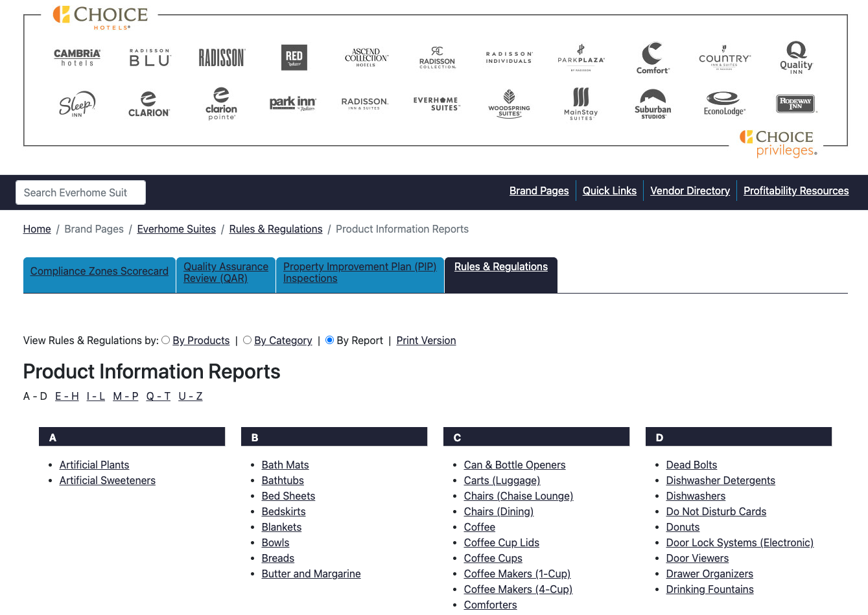
Task: Open the By Products link
Action: tap(201, 340)
